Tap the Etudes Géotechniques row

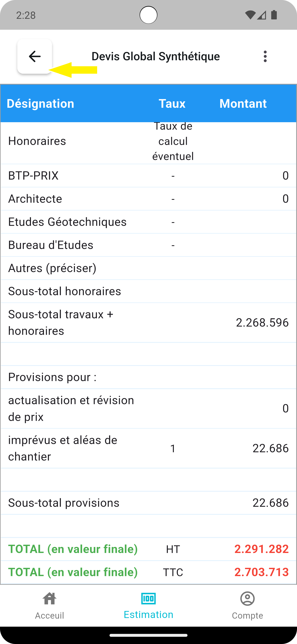pyautogui.click(x=148, y=222)
